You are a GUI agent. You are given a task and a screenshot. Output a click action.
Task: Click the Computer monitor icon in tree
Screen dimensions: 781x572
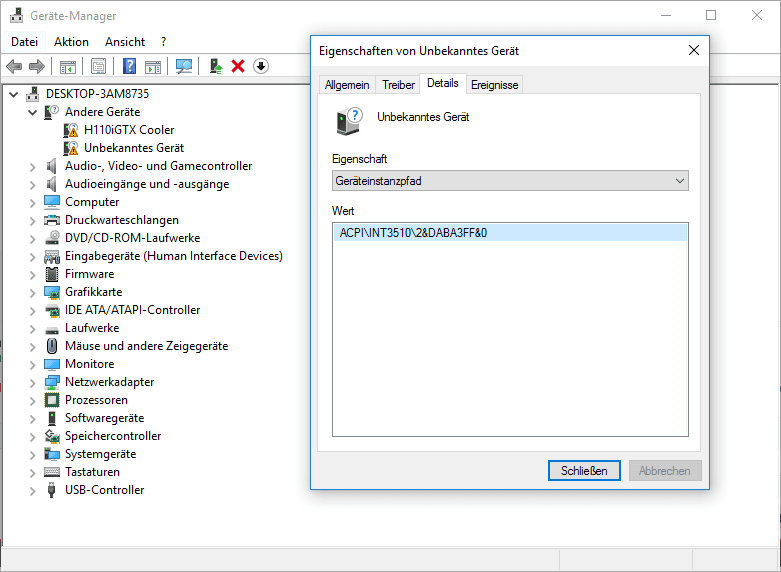pyautogui.click(x=52, y=202)
